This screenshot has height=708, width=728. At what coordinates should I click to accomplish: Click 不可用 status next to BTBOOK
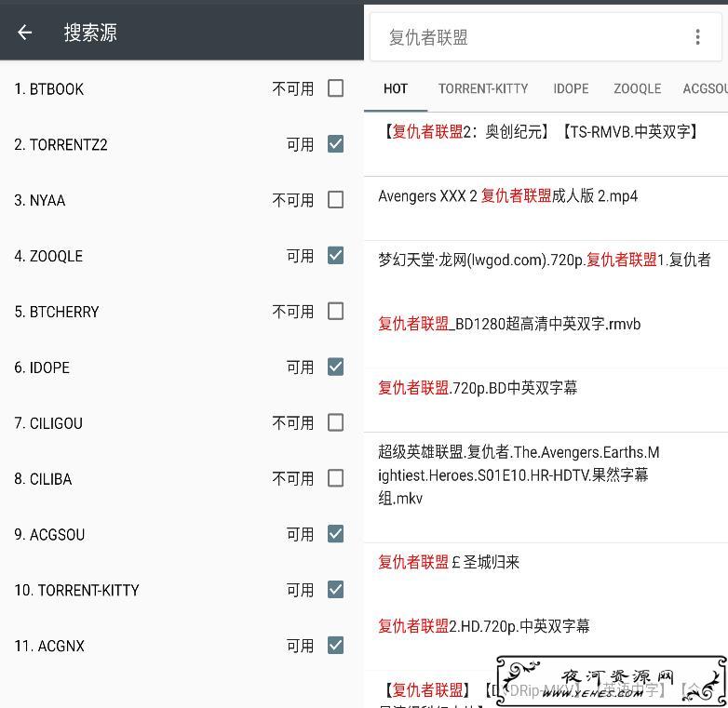(x=293, y=88)
